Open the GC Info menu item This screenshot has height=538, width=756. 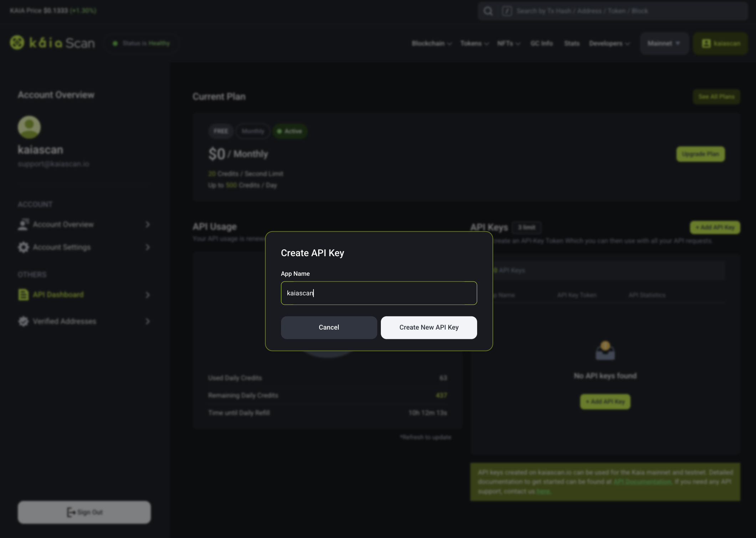(541, 43)
